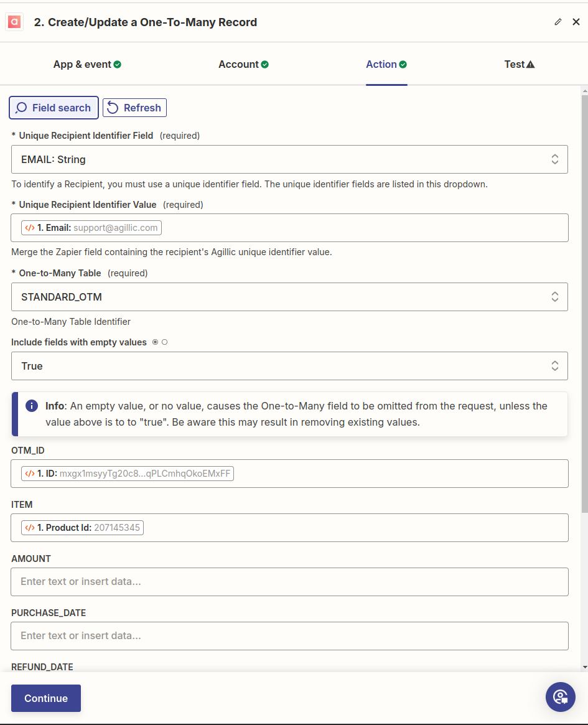Close the step editor panel
The height and width of the screenshot is (725, 588).
(x=576, y=22)
